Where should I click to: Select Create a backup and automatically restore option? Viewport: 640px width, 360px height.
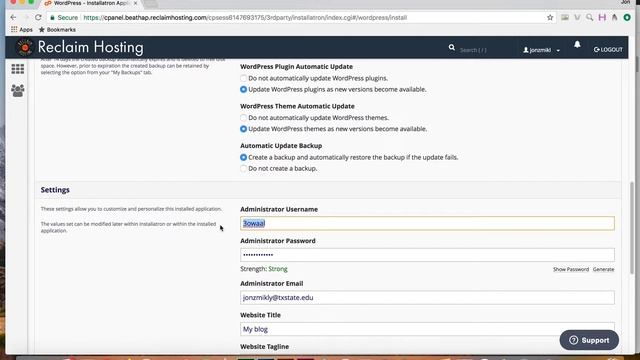click(243, 157)
